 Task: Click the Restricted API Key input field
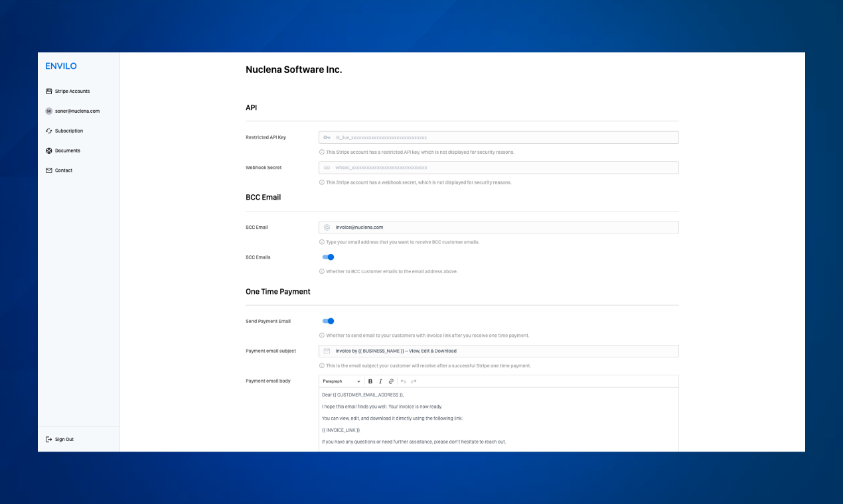(498, 137)
